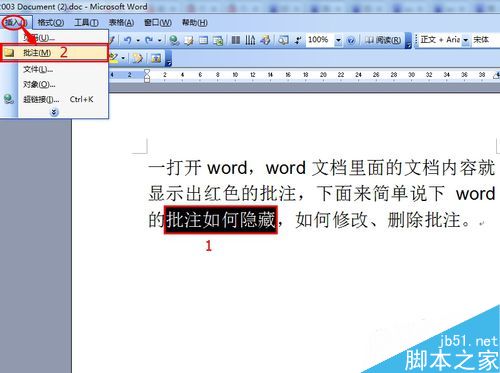The width and height of the screenshot is (500, 373).
Task: Expand the 100% zoom dropdown
Action: click(x=338, y=40)
